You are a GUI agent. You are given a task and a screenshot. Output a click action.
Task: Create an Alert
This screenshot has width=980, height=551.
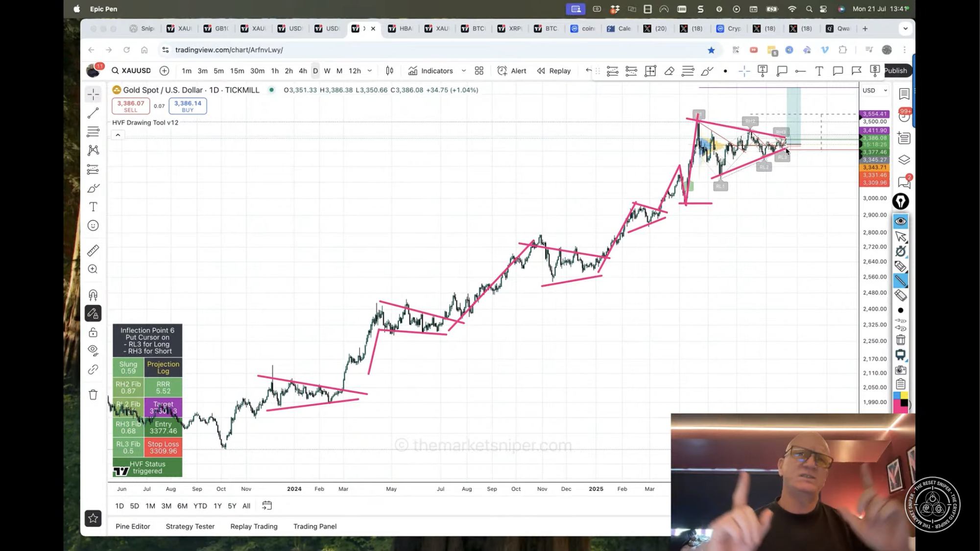tap(512, 71)
